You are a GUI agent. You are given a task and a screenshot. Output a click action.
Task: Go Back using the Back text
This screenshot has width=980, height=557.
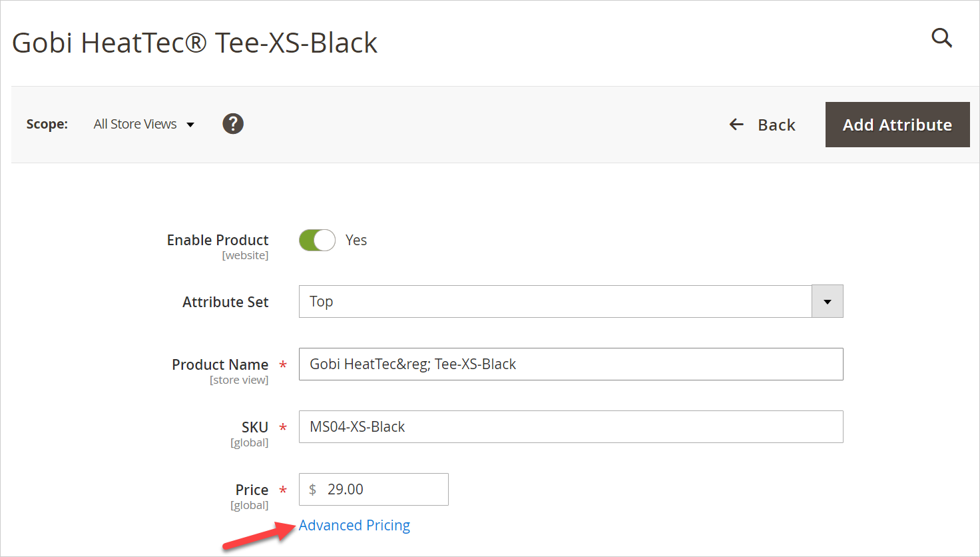tap(776, 125)
